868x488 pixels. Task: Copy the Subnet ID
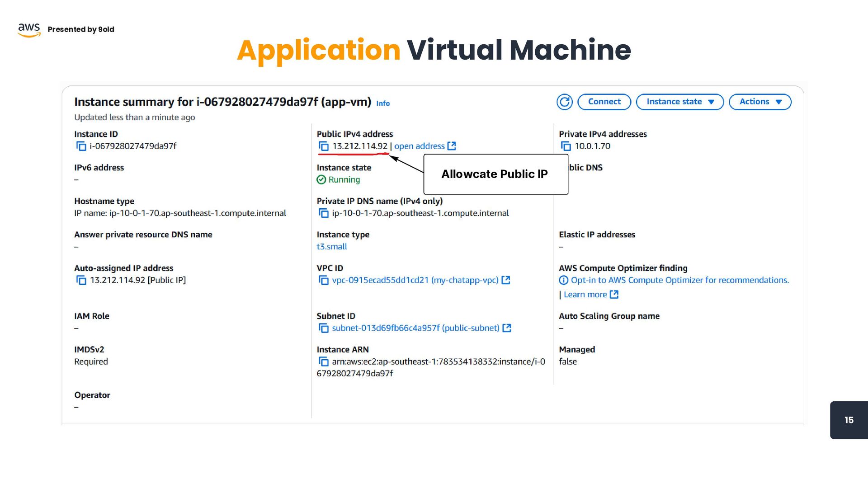pos(324,328)
